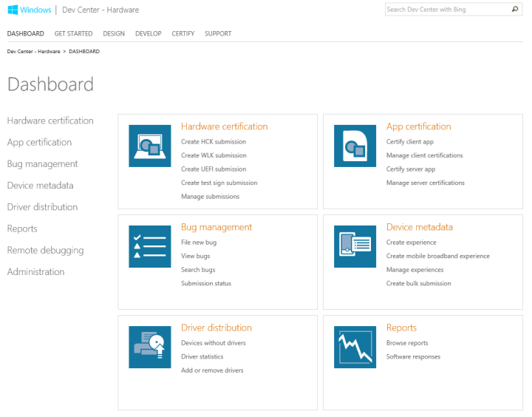The image size is (532, 417).
Task: Check Submission status link
Action: (206, 283)
